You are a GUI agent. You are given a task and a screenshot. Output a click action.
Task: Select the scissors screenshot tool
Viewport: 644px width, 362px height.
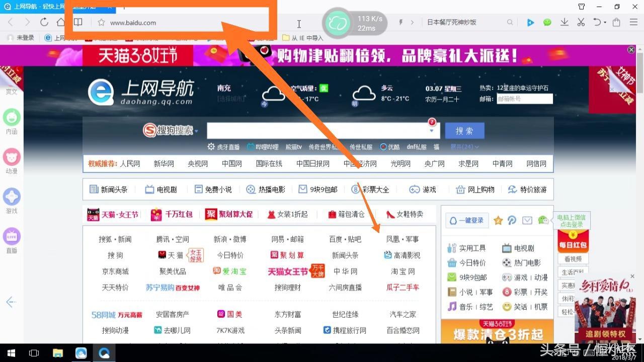point(581,22)
